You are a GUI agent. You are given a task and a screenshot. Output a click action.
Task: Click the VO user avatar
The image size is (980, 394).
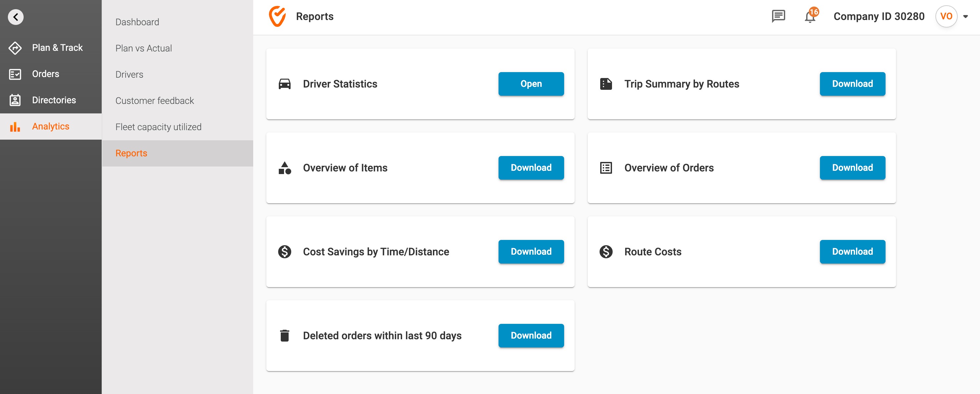[x=946, y=16]
